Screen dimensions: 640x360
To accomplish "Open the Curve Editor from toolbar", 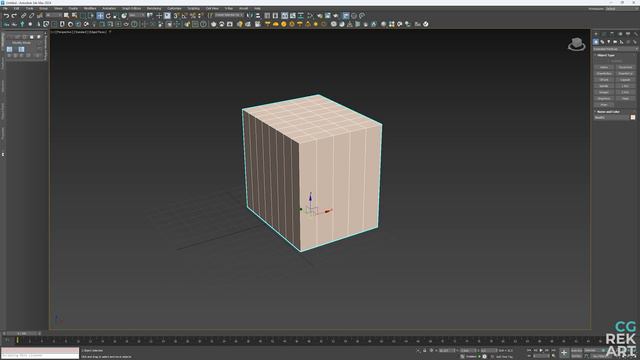I will [293, 16].
